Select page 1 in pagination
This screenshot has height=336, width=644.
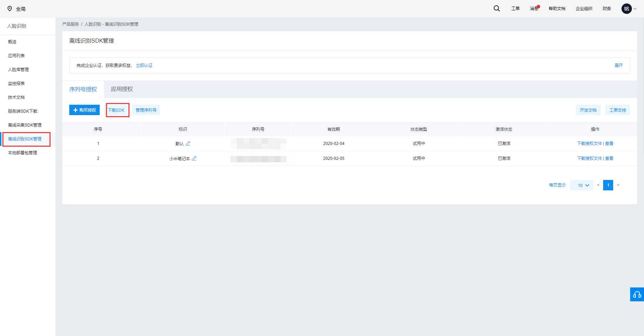(608, 185)
